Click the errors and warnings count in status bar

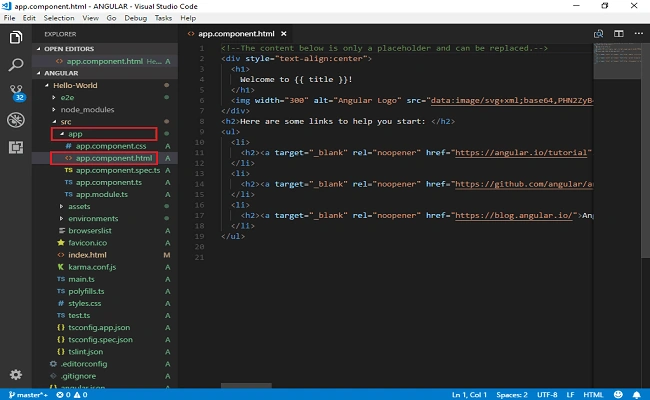click(72, 395)
